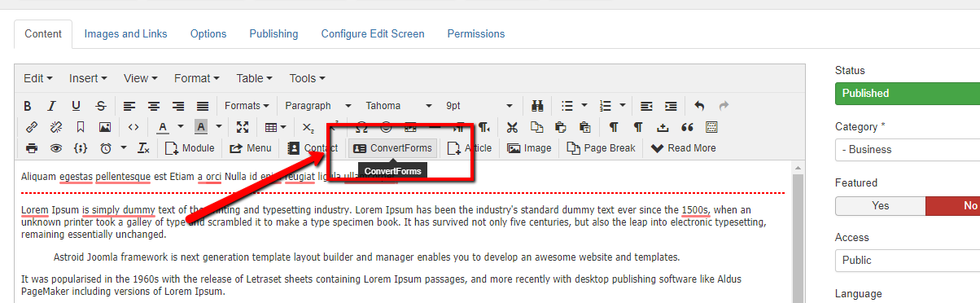Image resolution: width=980 pixels, height=303 pixels.
Task: Open Tahoma font family dropdown
Action: click(x=399, y=106)
